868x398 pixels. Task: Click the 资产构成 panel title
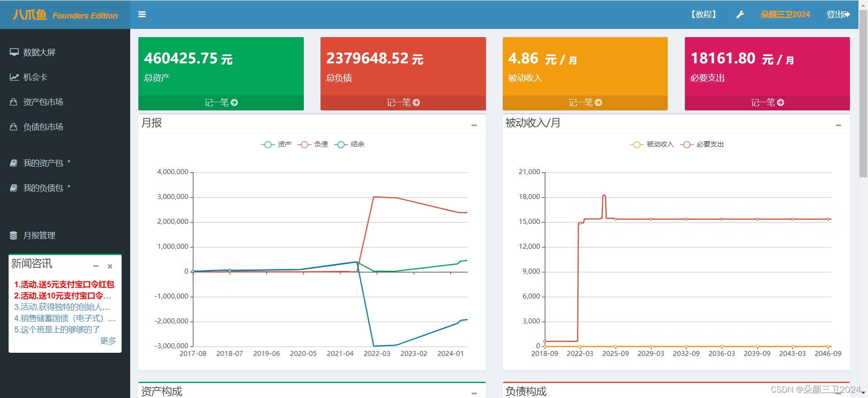click(x=162, y=391)
